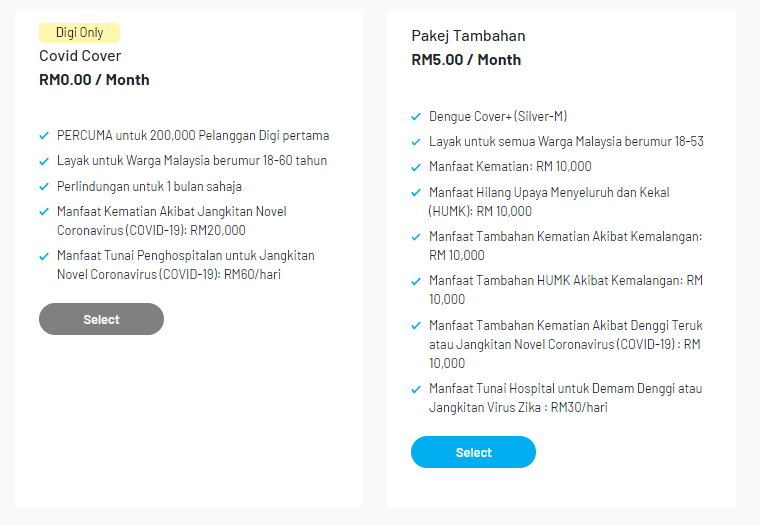Click checkmark beside Covid Manfaat Kematian RM20,000
Viewport: 760px width, 525px height.
click(x=44, y=212)
